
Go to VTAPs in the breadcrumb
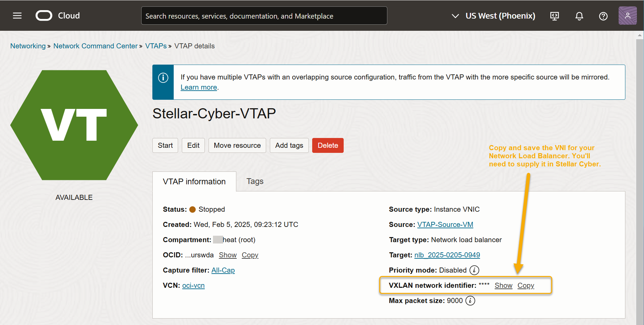156,46
